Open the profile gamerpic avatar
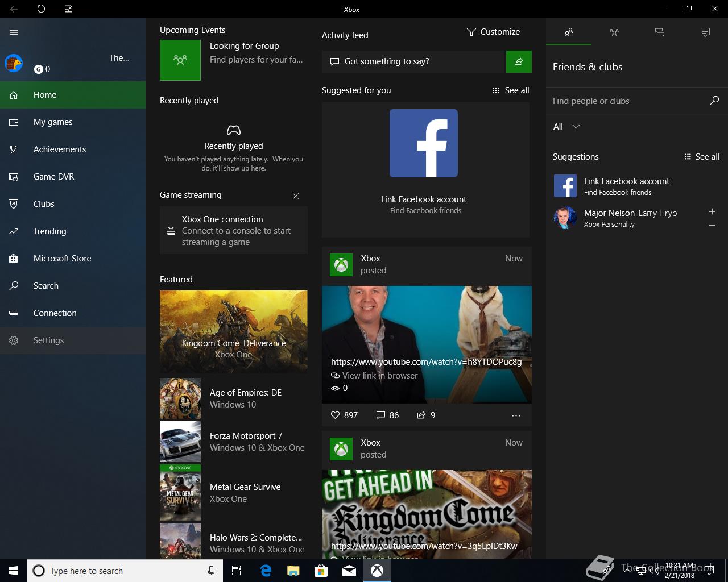Screen dimensions: 728x582 (x=14, y=63)
